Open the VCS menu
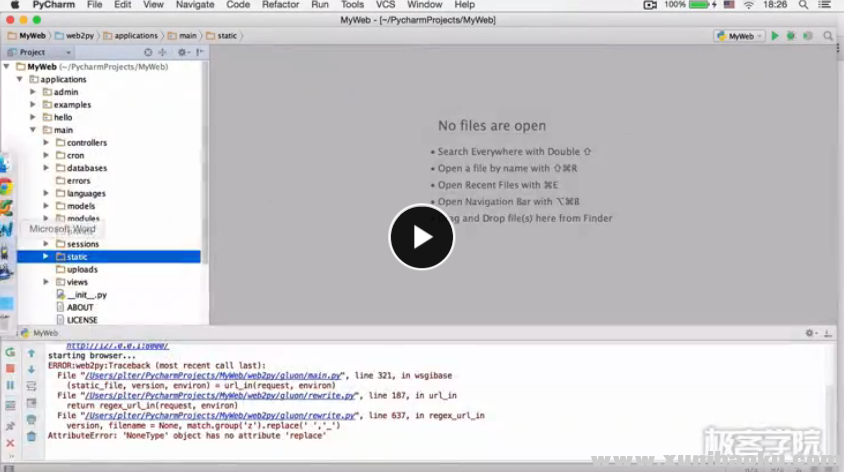This screenshot has width=844, height=472. pos(385,5)
